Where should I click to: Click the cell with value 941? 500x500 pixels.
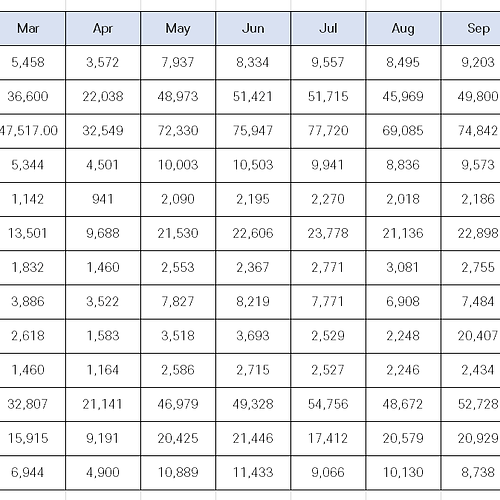click(x=103, y=199)
